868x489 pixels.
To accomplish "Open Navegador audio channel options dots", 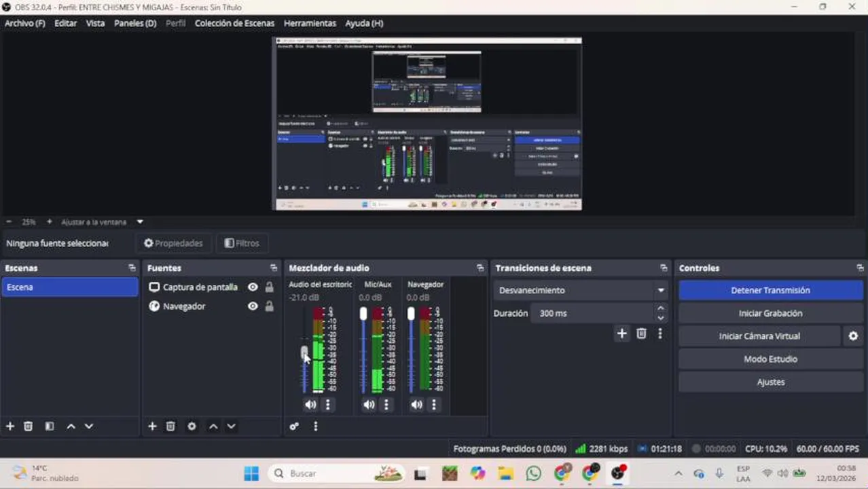I will point(434,405).
